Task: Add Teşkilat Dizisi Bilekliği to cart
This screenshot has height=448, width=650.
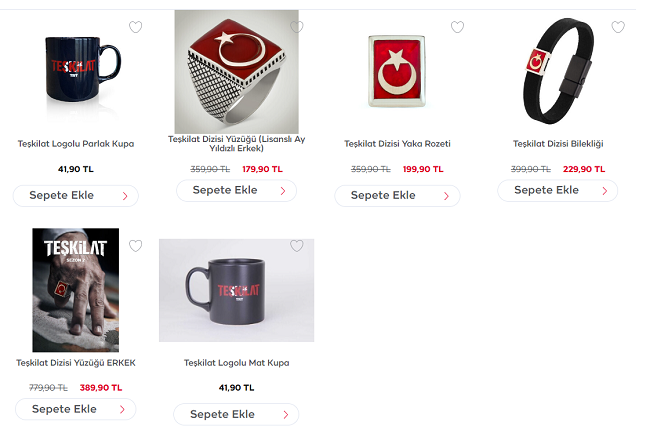Action: (x=558, y=191)
